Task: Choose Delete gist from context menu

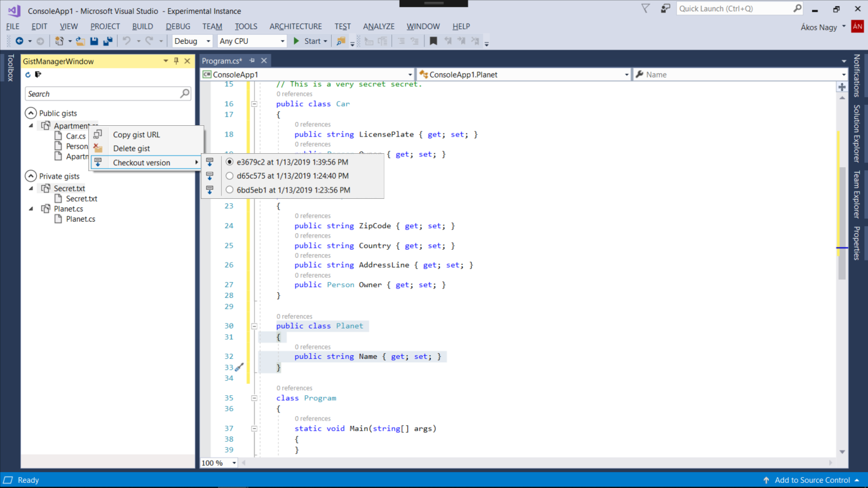Action: [147, 148]
